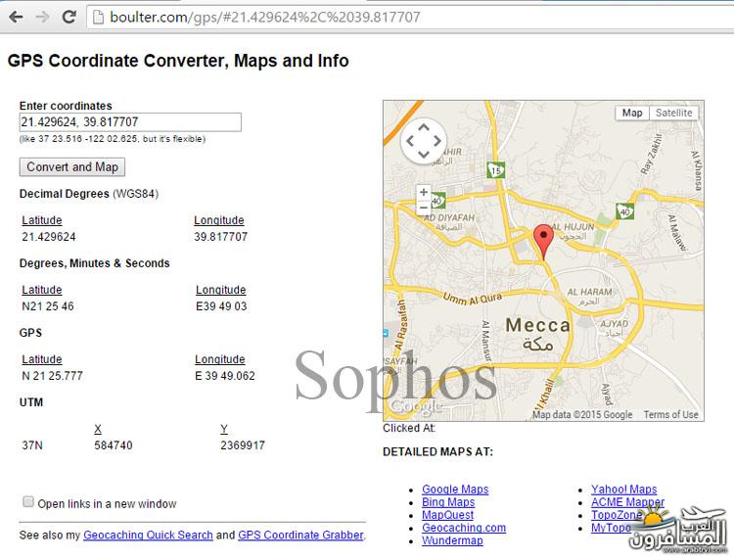
Task: Click the AJYAD district label on map
Action: 615,323
